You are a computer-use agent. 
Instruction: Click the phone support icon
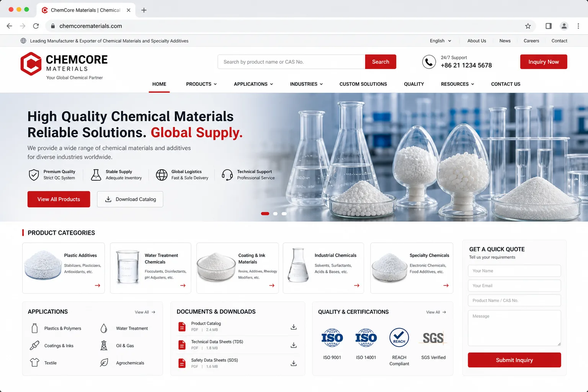pyautogui.click(x=429, y=62)
